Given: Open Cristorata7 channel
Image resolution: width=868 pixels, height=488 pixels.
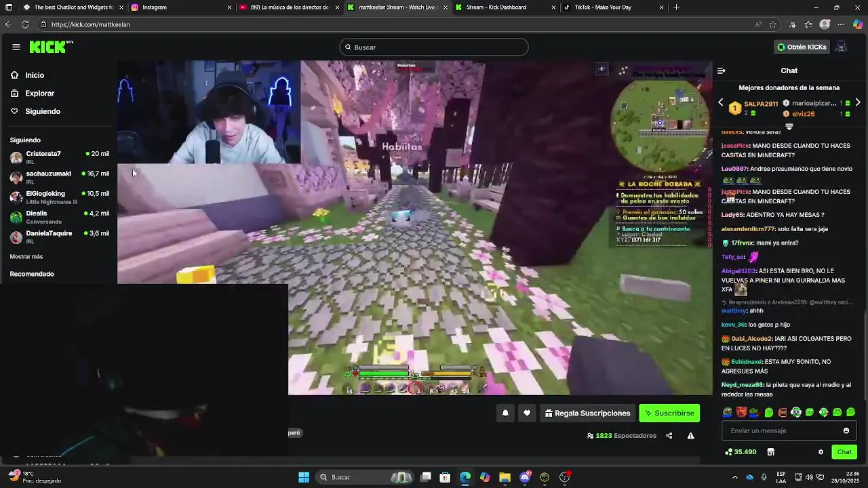Looking at the screenshot, I should [60, 157].
